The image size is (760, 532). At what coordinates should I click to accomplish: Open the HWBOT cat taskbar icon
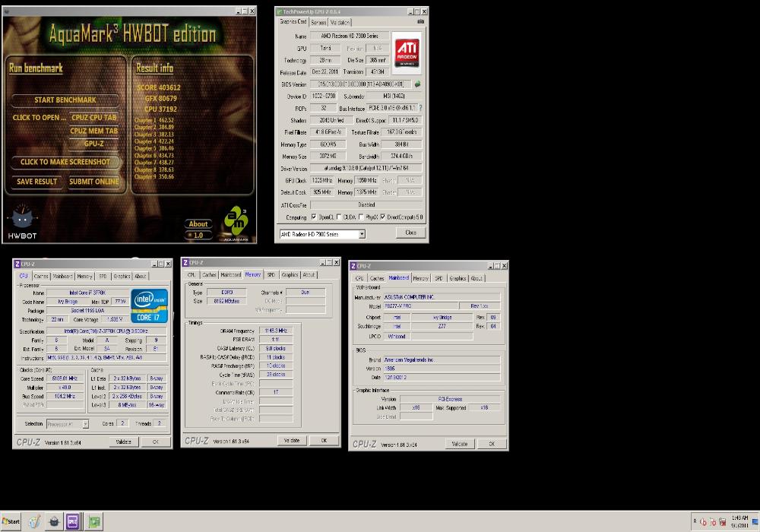coord(54,522)
